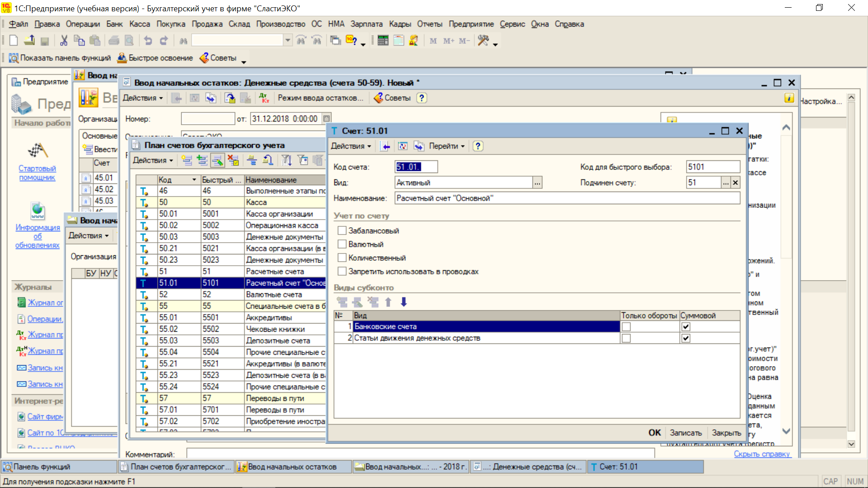Open the search combo box dropdown arrow

(288, 41)
